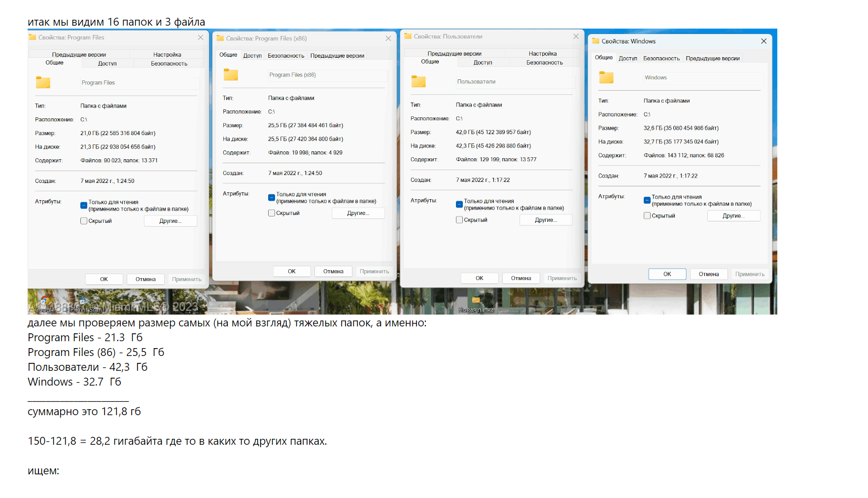Click the word 'ищем:' at document bottom
This screenshot has height=498, width=868.
click(x=43, y=471)
